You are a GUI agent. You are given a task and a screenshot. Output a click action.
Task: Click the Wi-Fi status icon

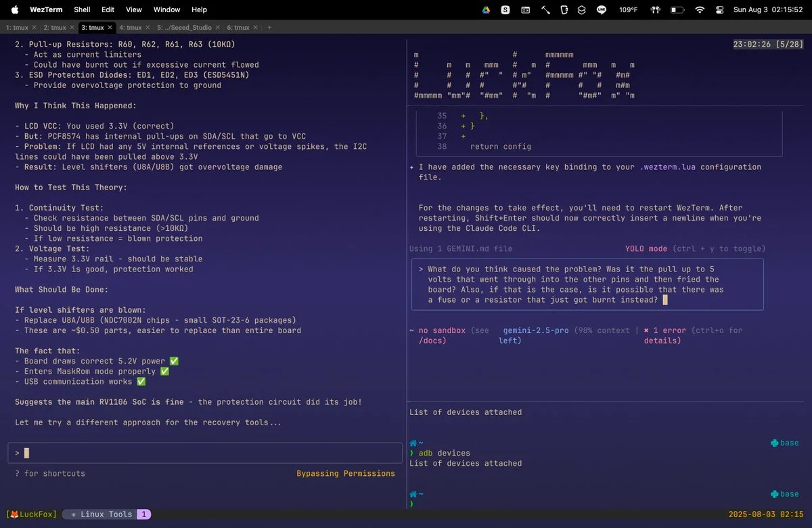click(700, 10)
